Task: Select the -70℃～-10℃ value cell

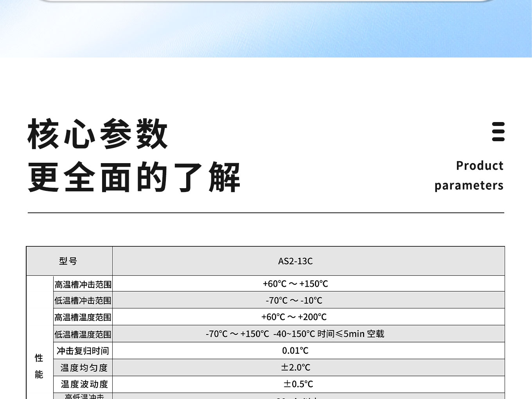Action: click(x=294, y=300)
